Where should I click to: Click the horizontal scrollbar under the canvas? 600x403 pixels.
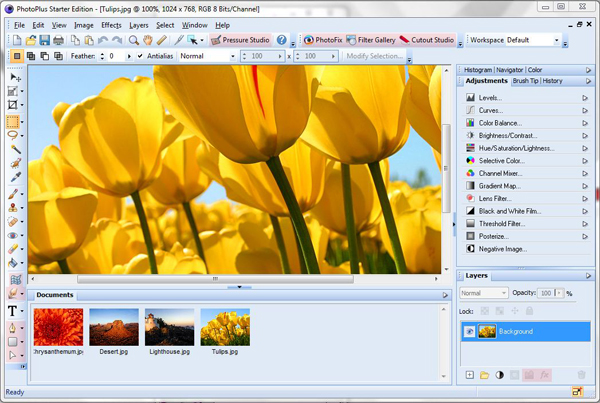tap(214, 279)
